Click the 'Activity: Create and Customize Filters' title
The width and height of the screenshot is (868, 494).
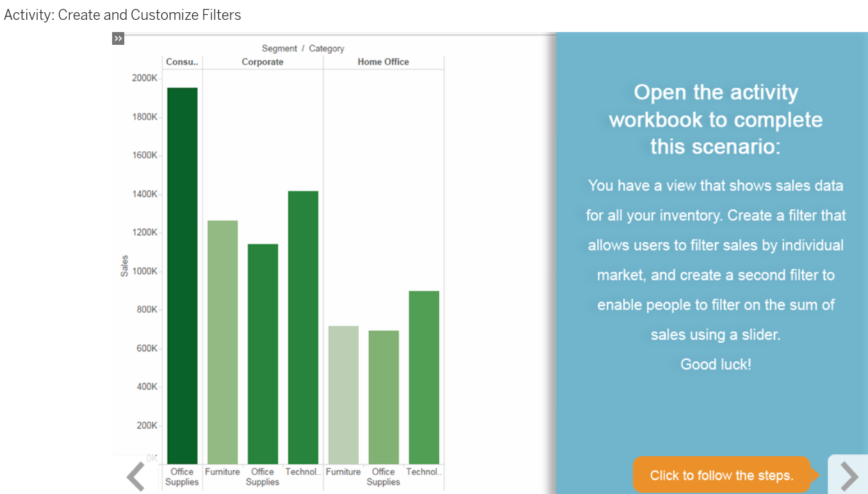click(122, 15)
